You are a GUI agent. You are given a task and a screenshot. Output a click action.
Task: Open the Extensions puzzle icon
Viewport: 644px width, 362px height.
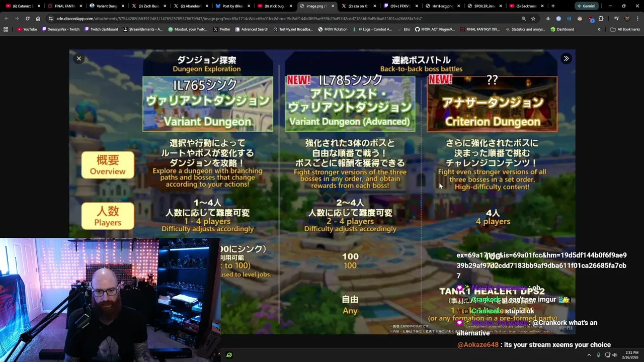pyautogui.click(x=601, y=19)
